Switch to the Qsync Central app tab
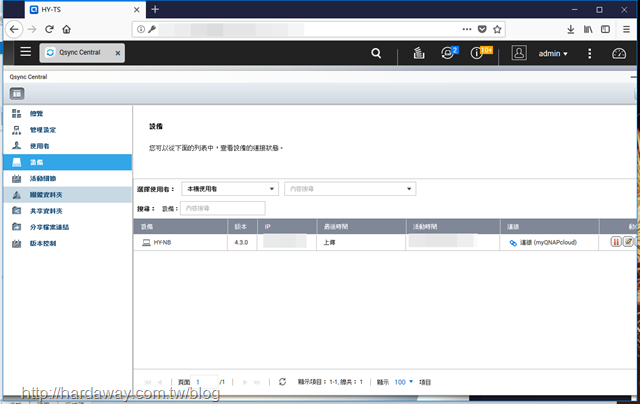The image size is (640, 404). (79, 53)
